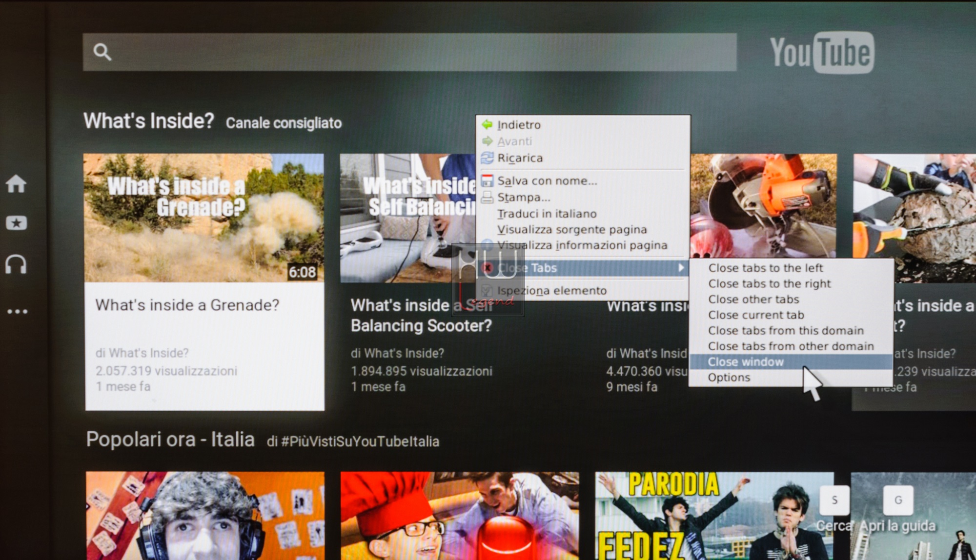The width and height of the screenshot is (976, 560).
Task: Expand the Close Tabs submenu arrow
Action: (x=681, y=267)
